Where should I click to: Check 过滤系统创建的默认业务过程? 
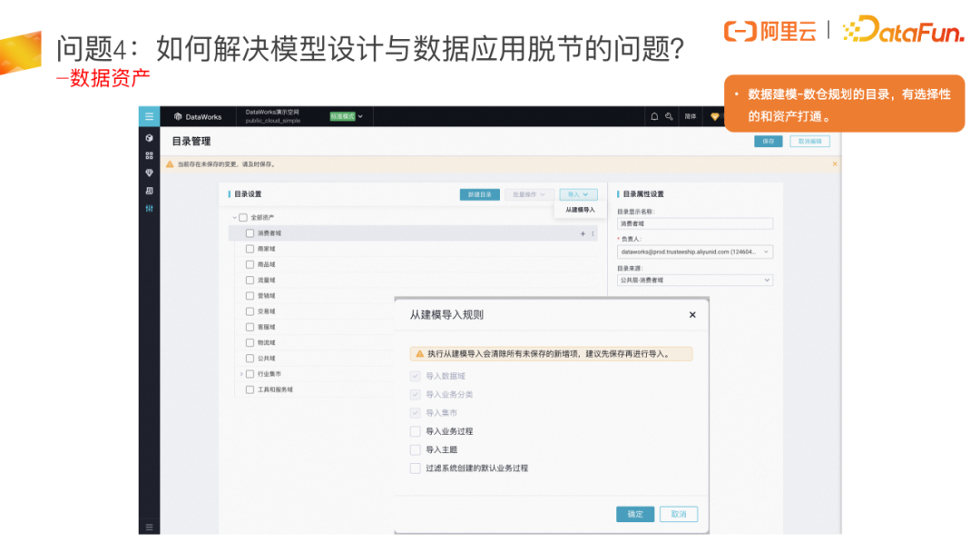[416, 468]
